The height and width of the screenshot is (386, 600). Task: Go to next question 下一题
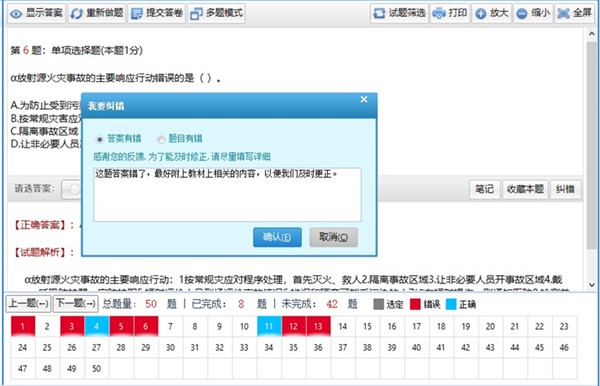pos(75,304)
